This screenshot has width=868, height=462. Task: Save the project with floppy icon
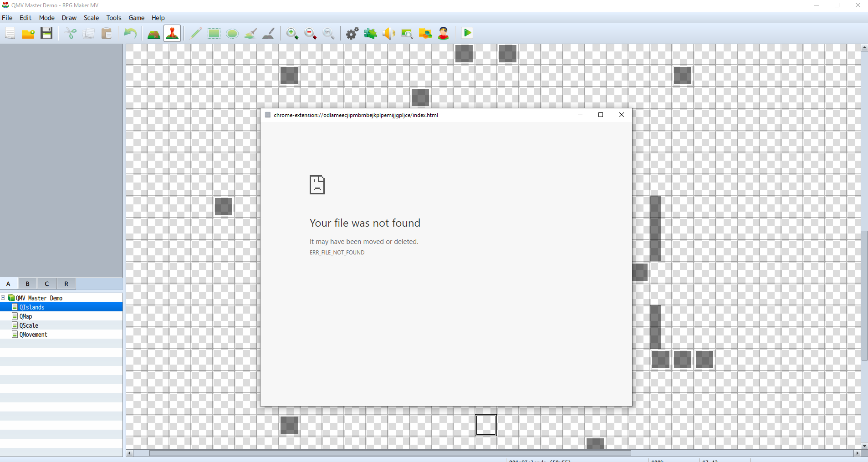pyautogui.click(x=46, y=33)
